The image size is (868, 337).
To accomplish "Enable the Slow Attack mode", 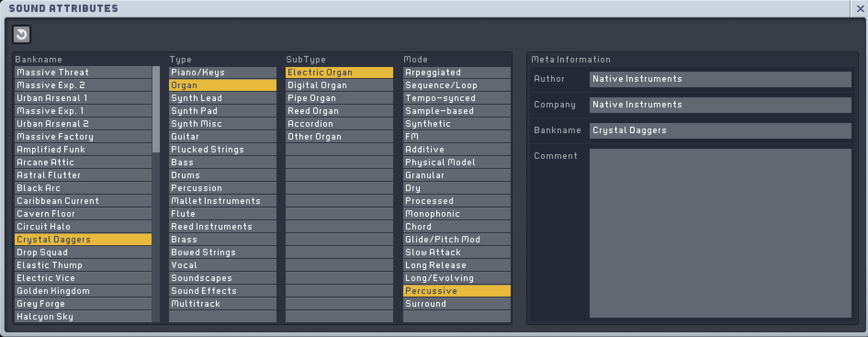I will point(457,252).
